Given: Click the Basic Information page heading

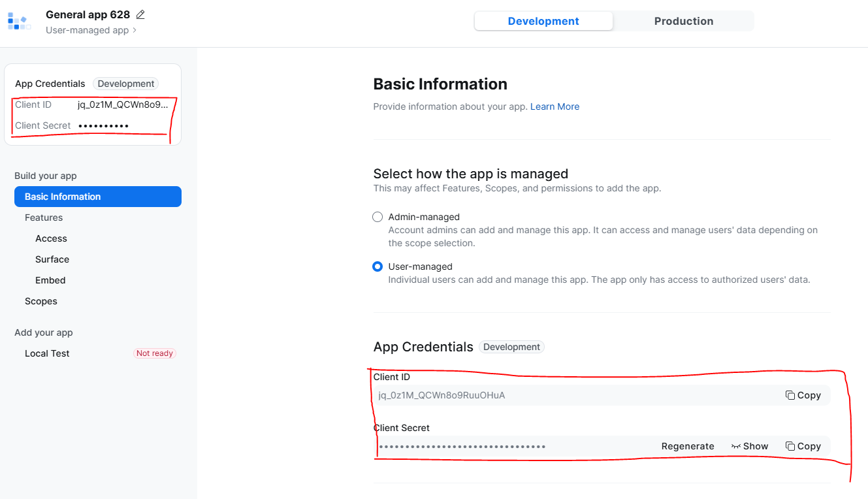Looking at the screenshot, I should [440, 84].
